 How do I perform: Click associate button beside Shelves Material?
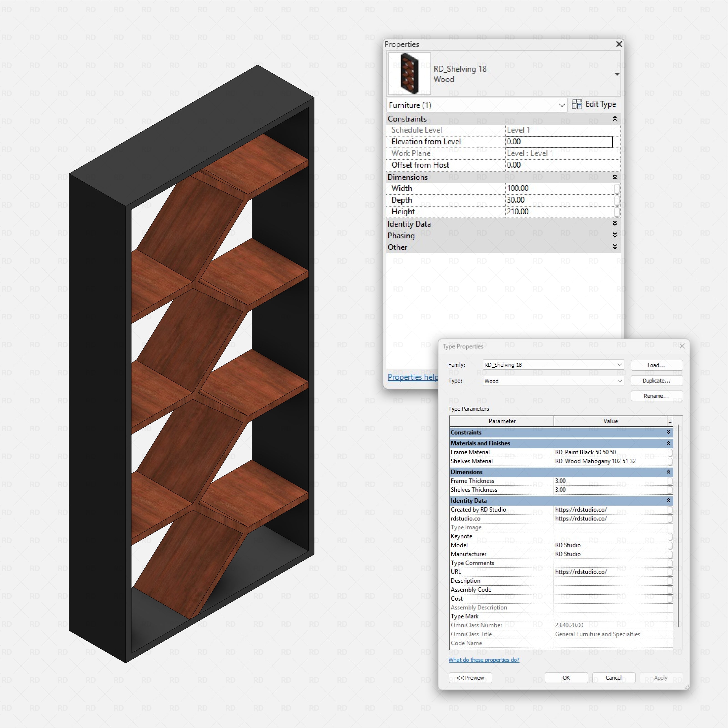(x=670, y=461)
